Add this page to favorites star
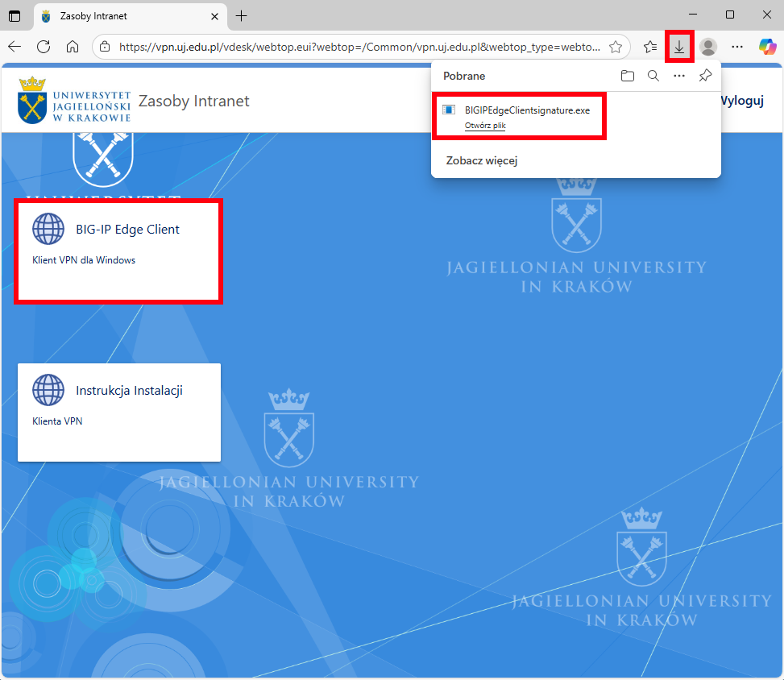The height and width of the screenshot is (680, 784). tap(616, 47)
